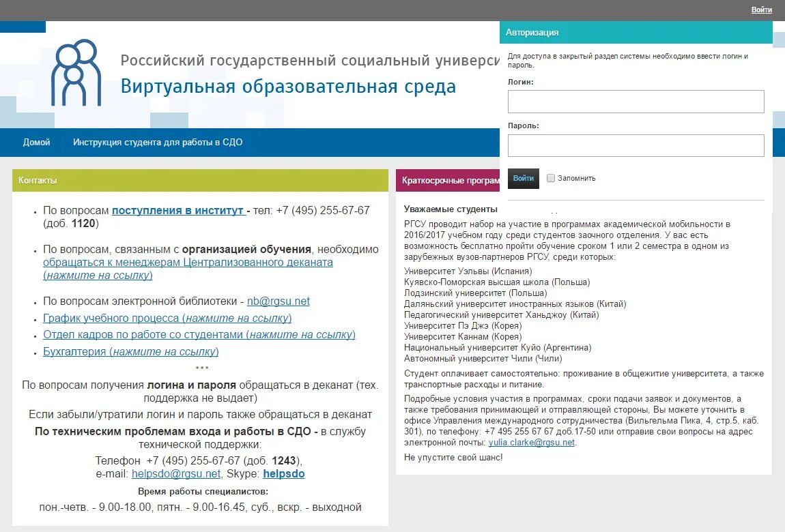Click the Куявско-Поморская высшая школа (Польша) line
Screen dimensions: 785x532
coord(497,282)
